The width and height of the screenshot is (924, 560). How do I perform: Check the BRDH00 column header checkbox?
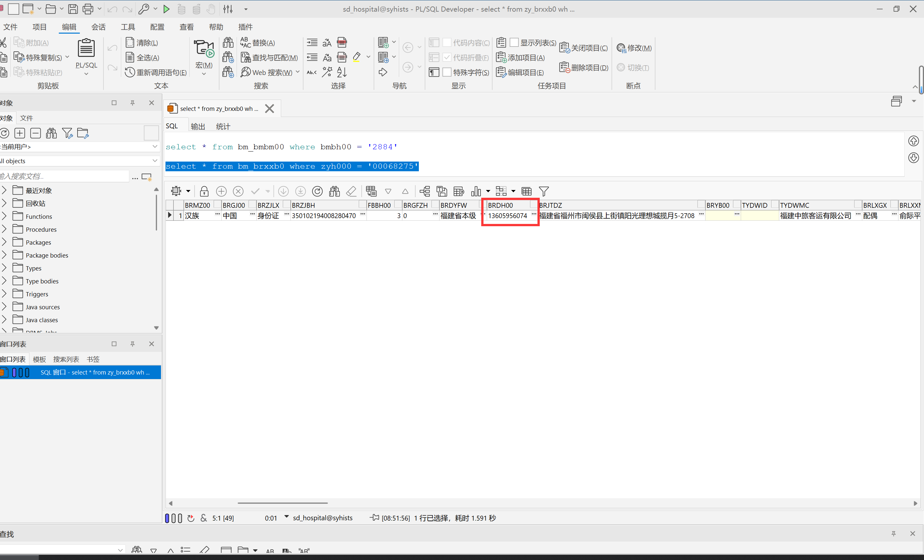534,205
